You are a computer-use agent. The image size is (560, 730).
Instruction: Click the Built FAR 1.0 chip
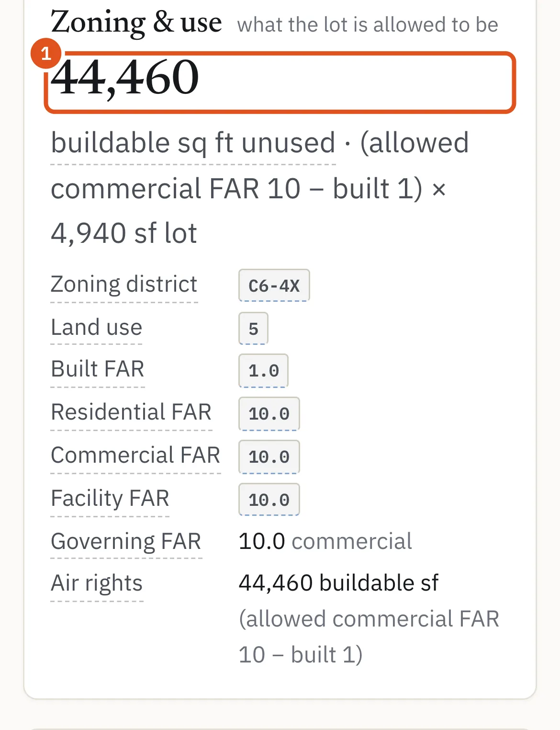263,370
